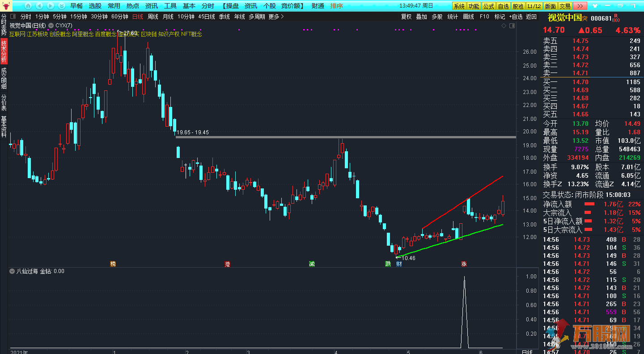Switch to the 15分钟 period tab

78,17
